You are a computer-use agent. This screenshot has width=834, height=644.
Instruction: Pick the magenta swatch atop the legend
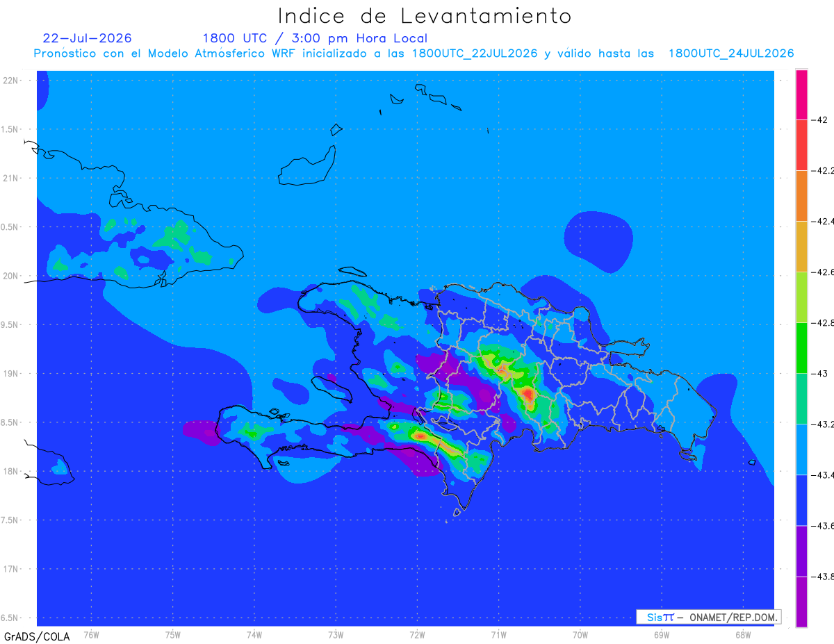tap(801, 94)
